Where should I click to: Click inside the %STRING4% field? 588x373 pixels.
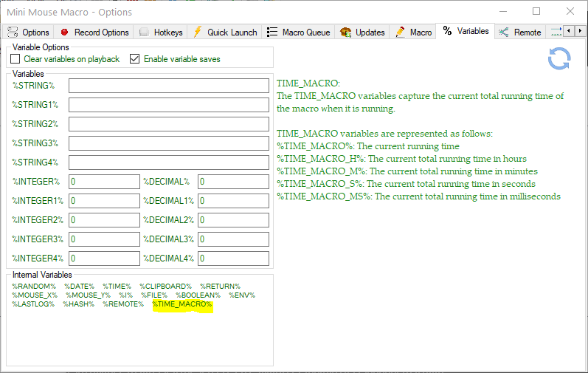[169, 162]
